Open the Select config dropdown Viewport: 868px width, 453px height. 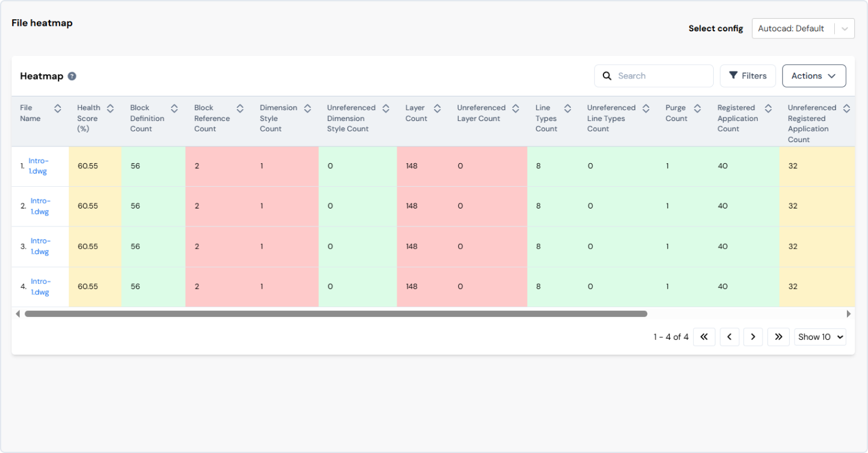pos(802,28)
